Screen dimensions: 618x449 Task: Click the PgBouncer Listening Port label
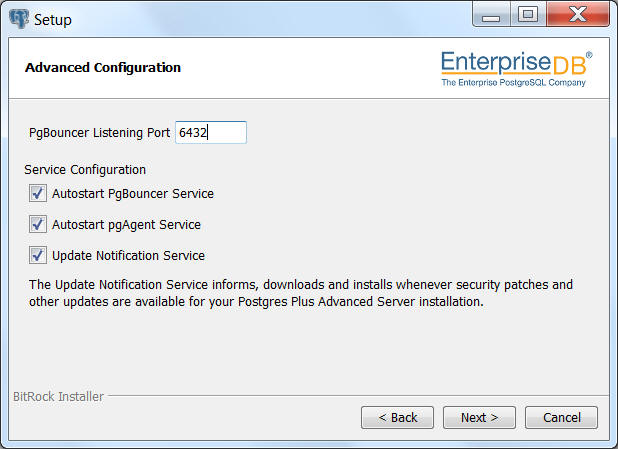coord(99,133)
